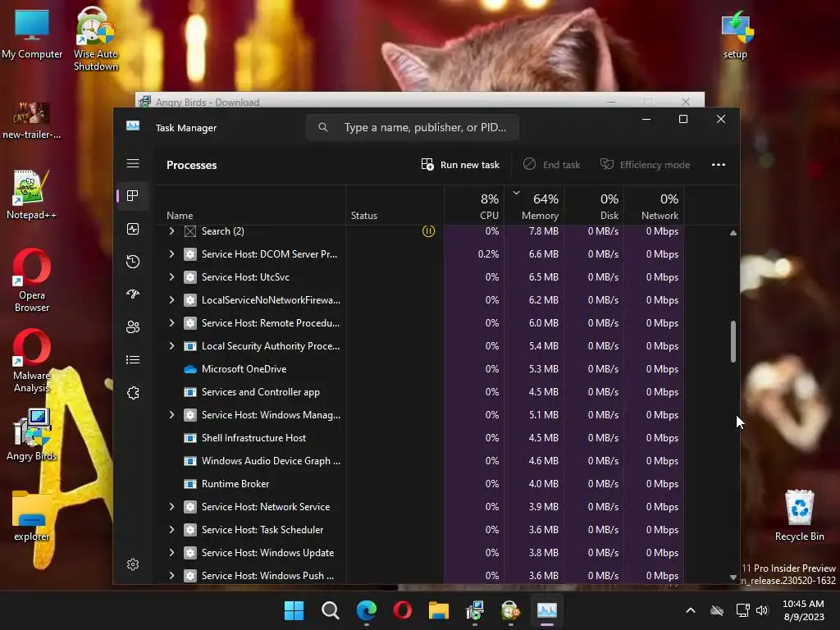
Task: Open Opera Browser desktop icon
Action: pos(32,281)
